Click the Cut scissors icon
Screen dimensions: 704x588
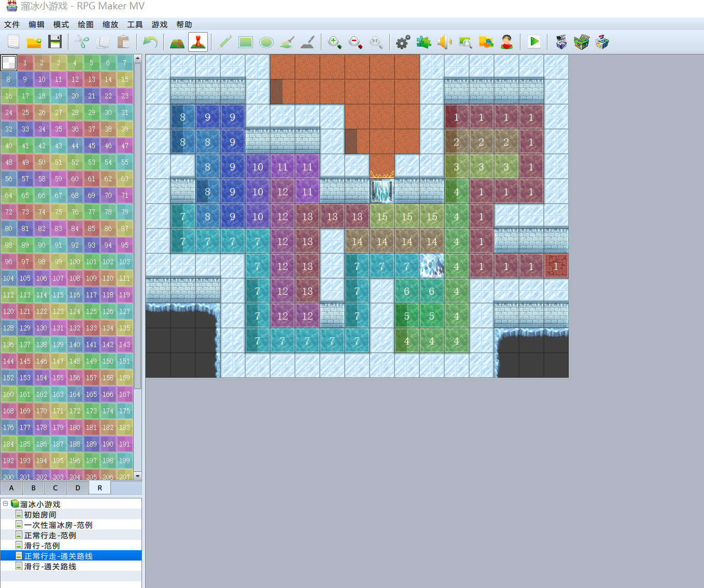click(x=82, y=42)
